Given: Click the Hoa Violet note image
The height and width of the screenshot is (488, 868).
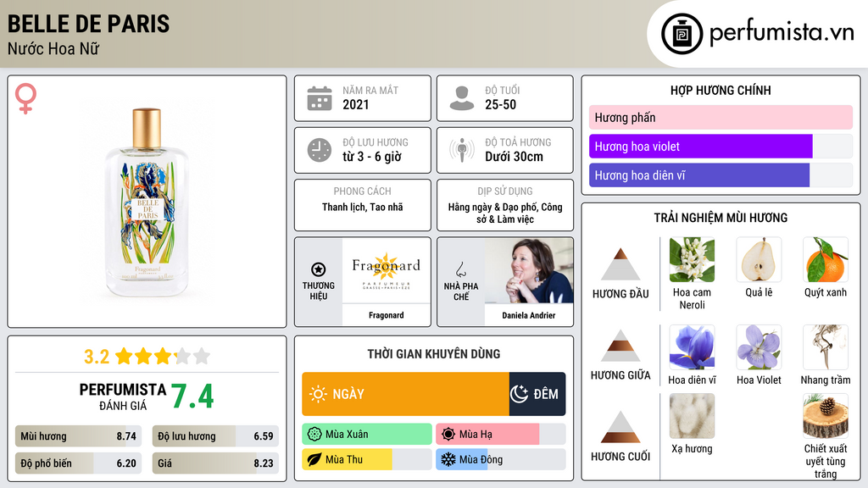Looking at the screenshot, I should point(759,347).
